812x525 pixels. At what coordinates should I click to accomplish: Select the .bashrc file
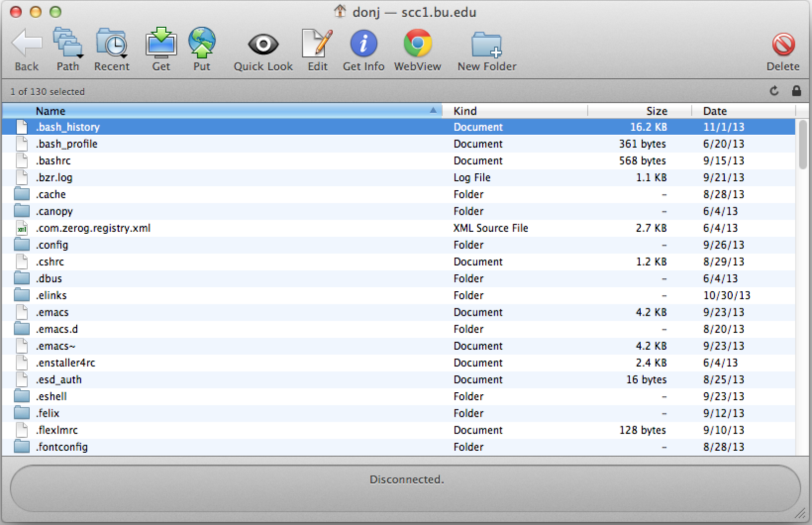(399, 160)
